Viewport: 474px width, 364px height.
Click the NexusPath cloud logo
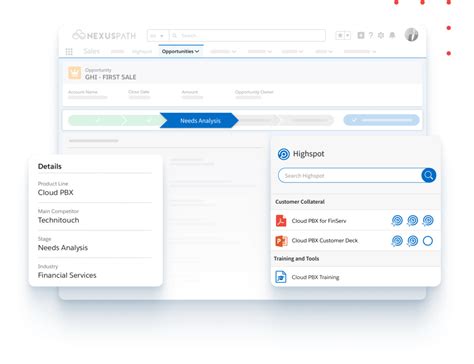click(x=79, y=35)
